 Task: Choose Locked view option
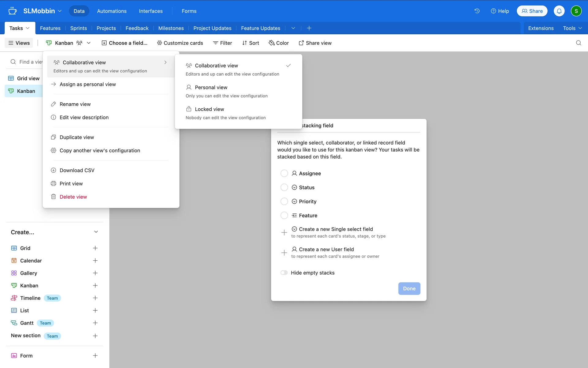pos(209,109)
